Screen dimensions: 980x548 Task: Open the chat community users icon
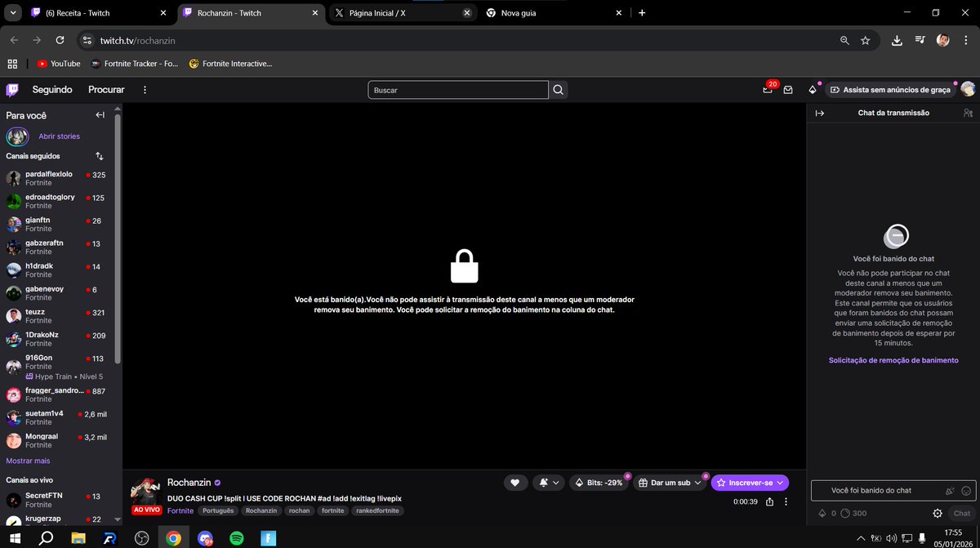pos(968,113)
